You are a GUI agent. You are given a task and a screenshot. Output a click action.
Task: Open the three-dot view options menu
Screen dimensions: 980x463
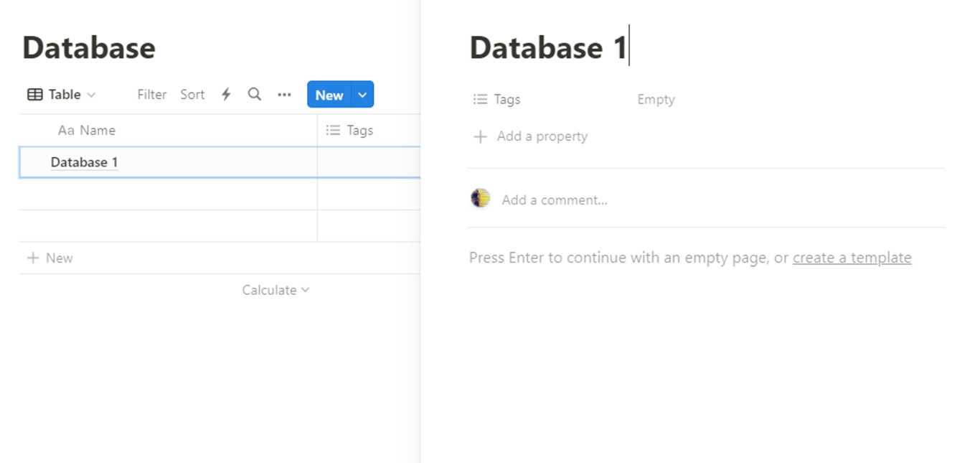click(284, 95)
